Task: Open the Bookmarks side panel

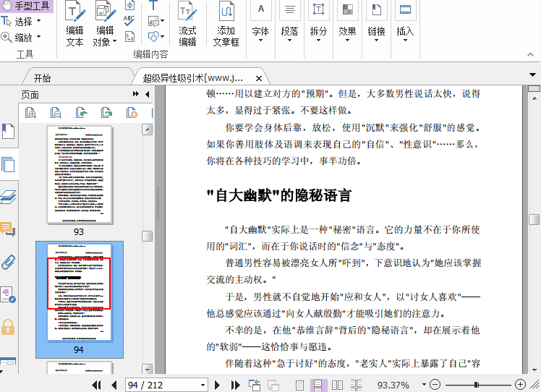Action: 8,131
